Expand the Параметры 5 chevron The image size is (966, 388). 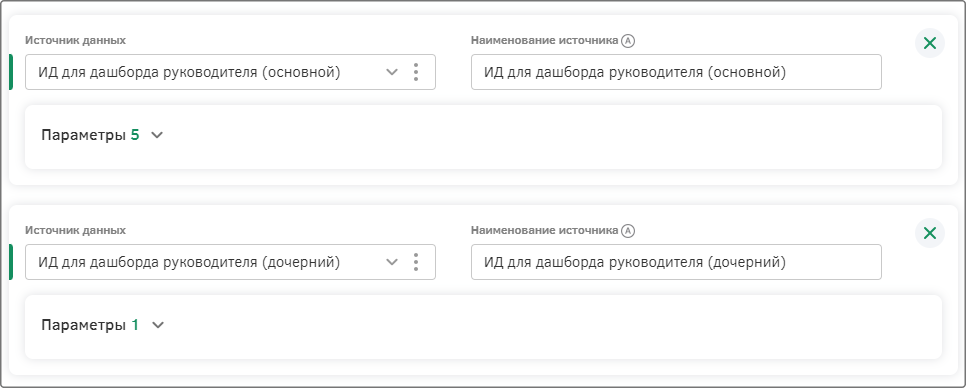(157, 135)
